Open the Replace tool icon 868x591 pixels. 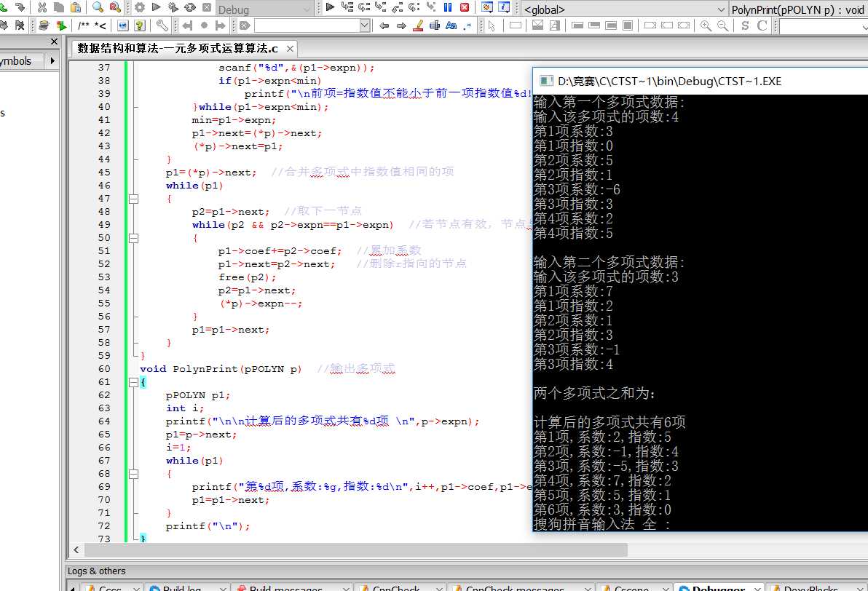115,7
